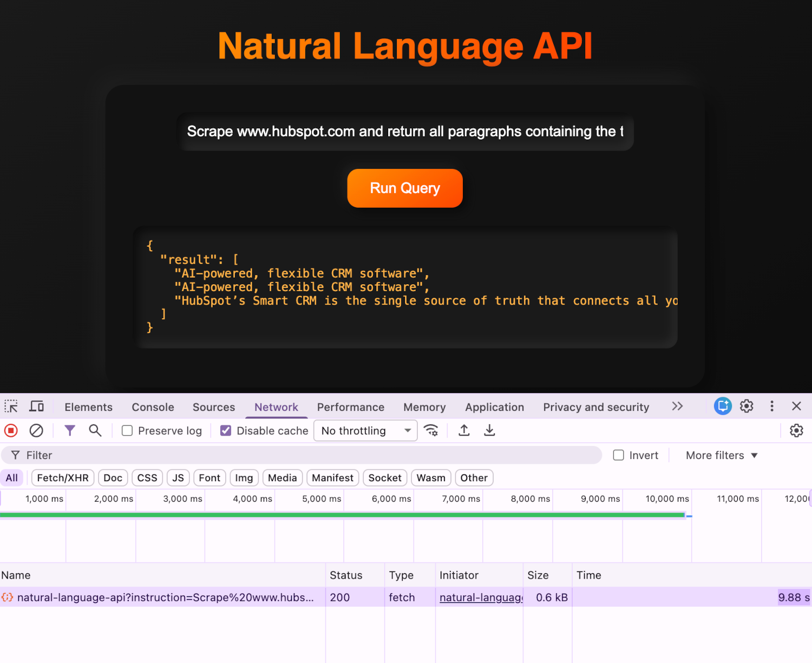
Task: Import a HAR file
Action: coord(463,430)
